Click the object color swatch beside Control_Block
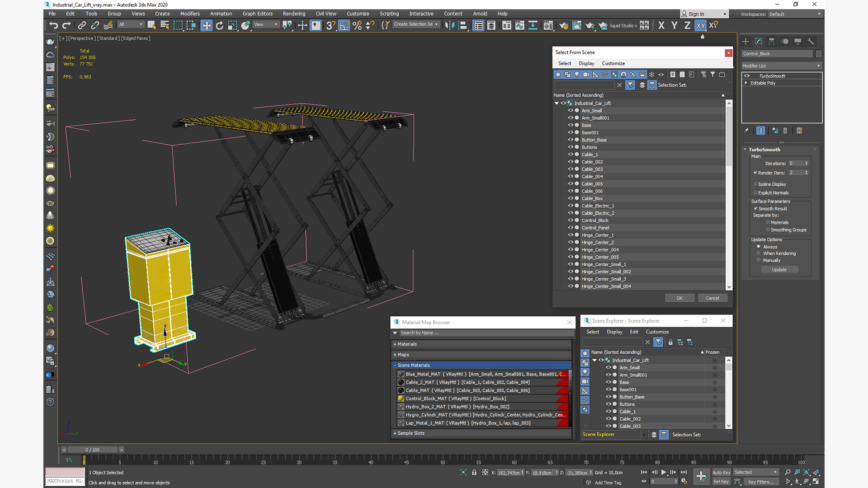Screen dimensions: 868x488 click(818, 53)
